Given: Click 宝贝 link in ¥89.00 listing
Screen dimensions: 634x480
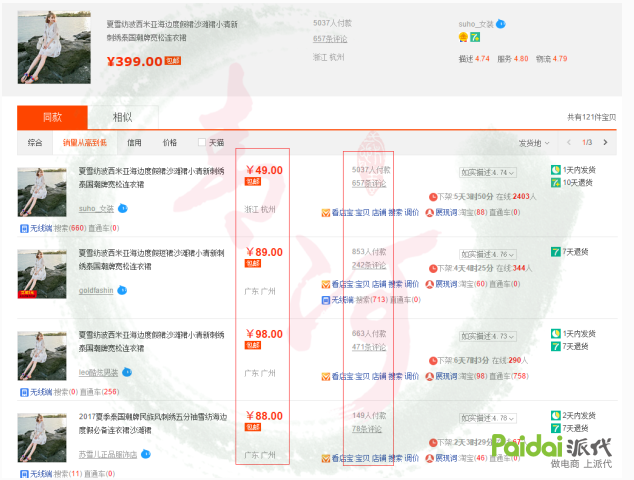Looking at the screenshot, I should [363, 284].
